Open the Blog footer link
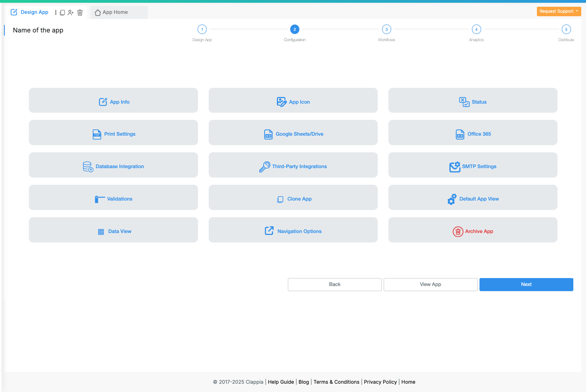The height and width of the screenshot is (392, 586). 304,382
